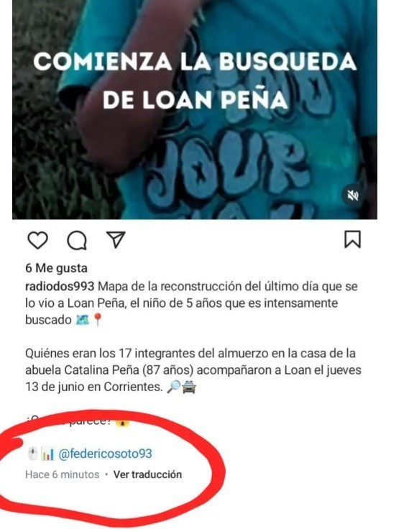Click the bar chart emoji before the mention
This screenshot has height=532, width=409.
[x=47, y=454]
